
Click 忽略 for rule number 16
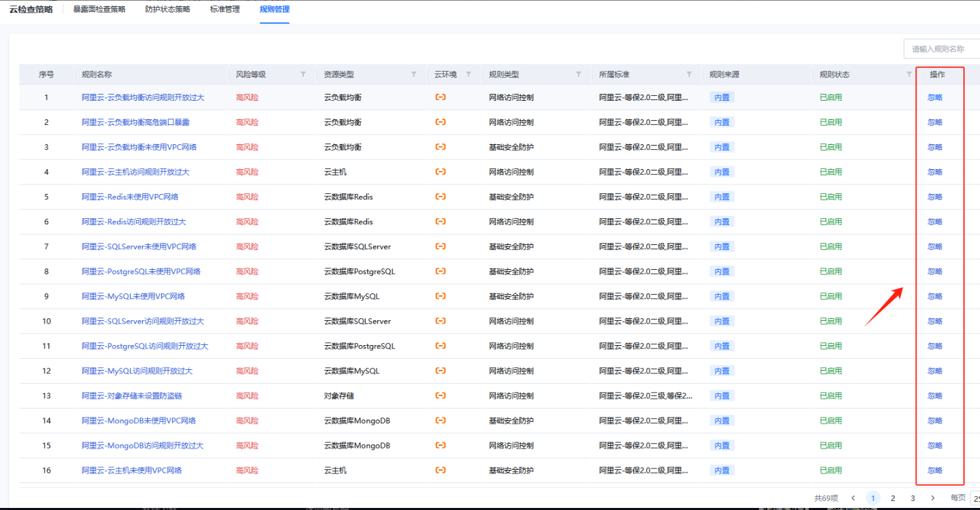tap(934, 470)
